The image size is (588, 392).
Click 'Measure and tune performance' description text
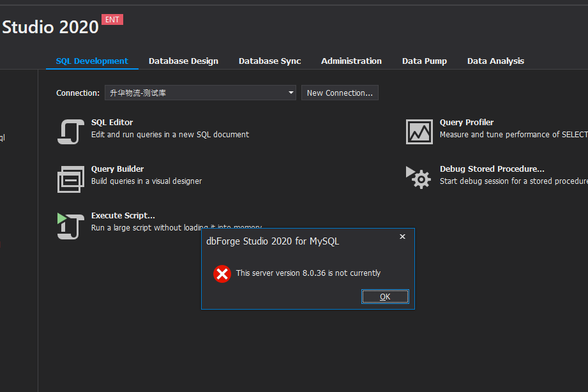(514, 134)
